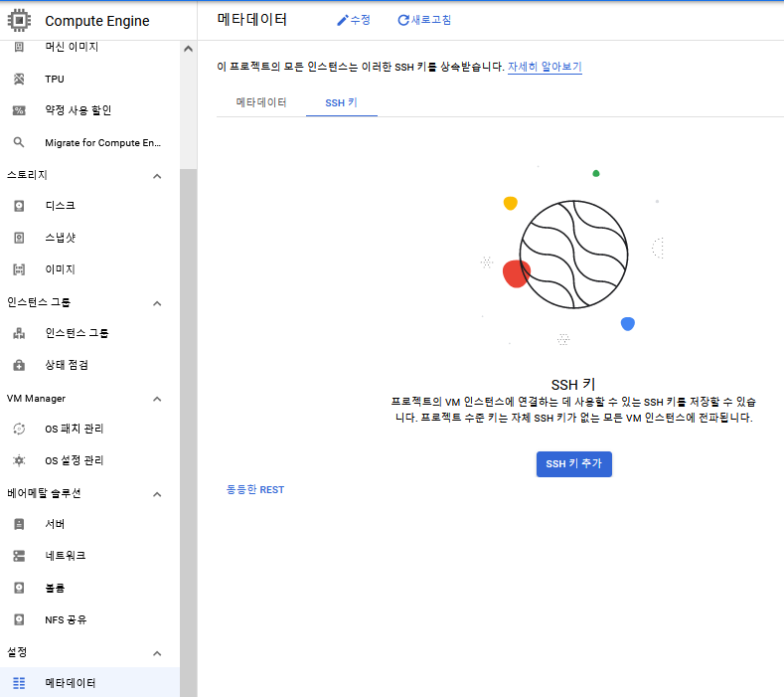Click the OS 설정 관리 gear icon
The height and width of the screenshot is (697, 784).
coord(19,460)
